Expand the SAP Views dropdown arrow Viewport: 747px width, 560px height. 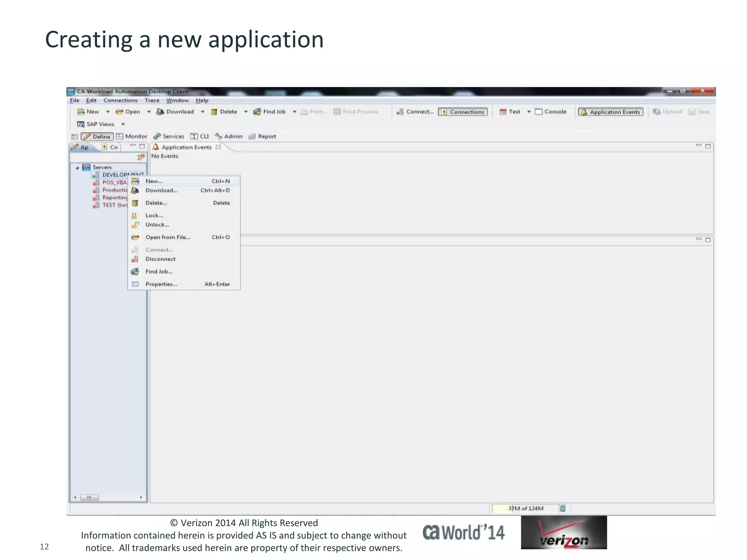pos(123,124)
